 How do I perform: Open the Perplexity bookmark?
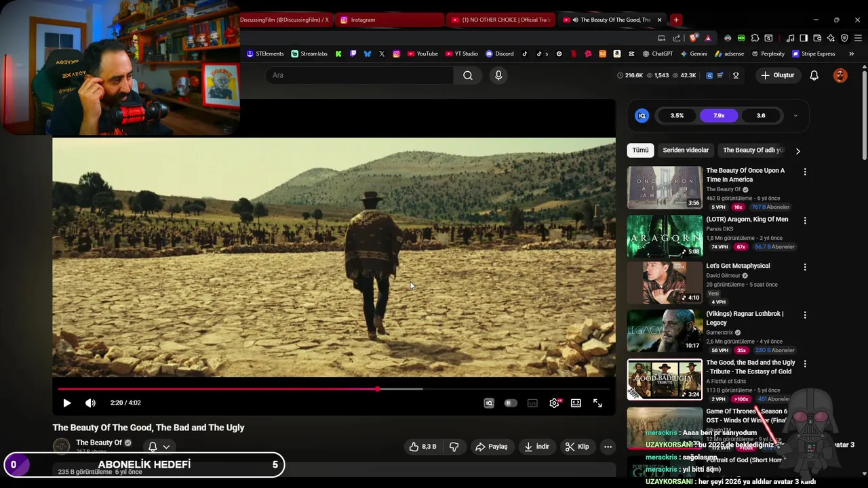tap(768, 54)
